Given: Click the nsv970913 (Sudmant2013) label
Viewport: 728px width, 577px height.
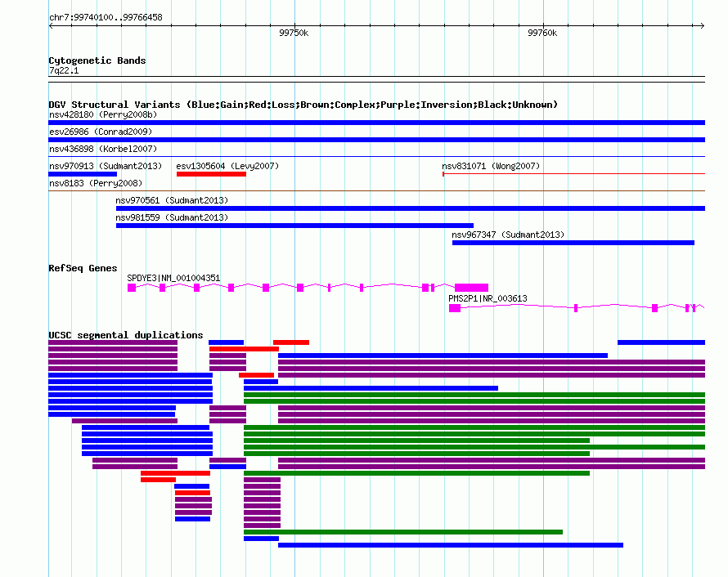Looking at the screenshot, I should [x=106, y=166].
